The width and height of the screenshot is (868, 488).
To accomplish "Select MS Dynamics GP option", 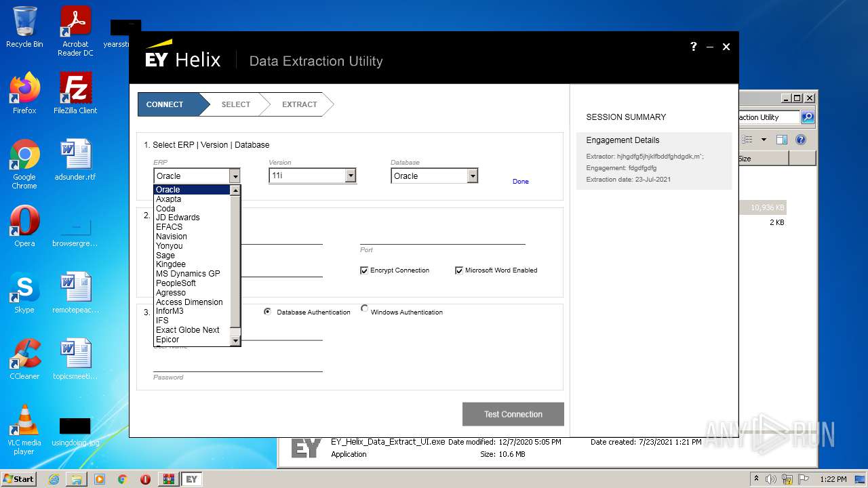I will point(192,274).
